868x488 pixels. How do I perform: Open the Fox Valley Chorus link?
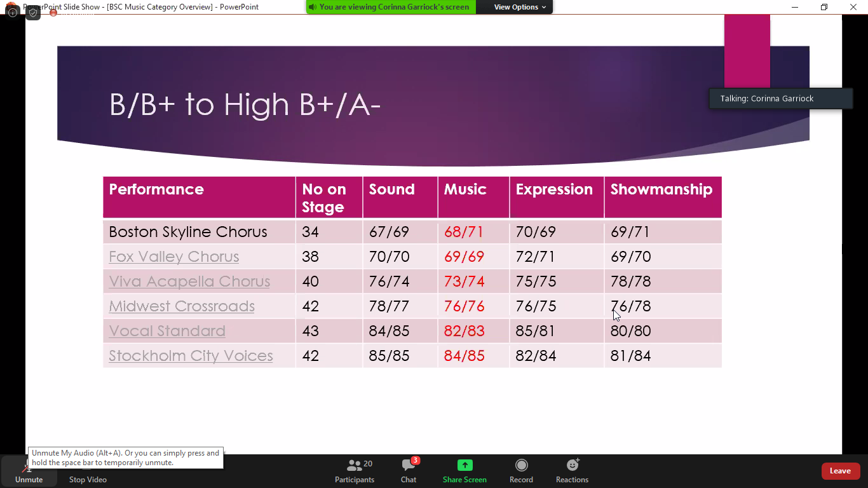(174, 257)
